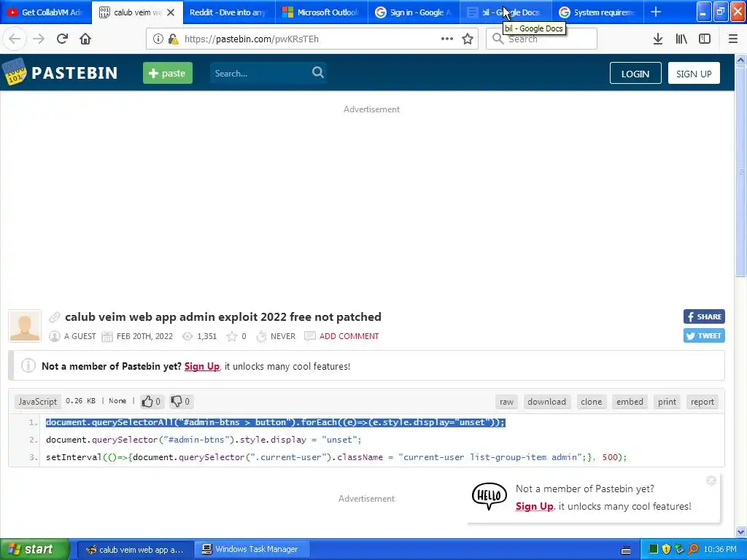Image resolution: width=747 pixels, height=560 pixels.
Task: Click the green square tray icon
Action: (654, 549)
